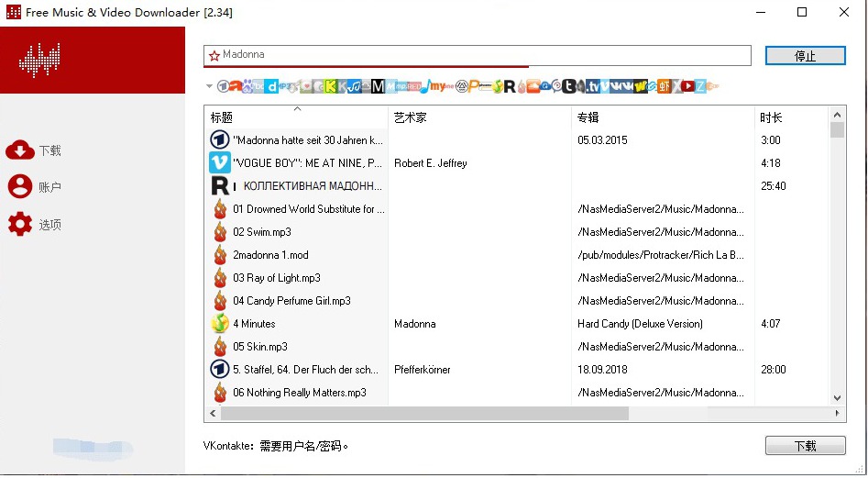Click the duration '28:00'

tap(774, 370)
